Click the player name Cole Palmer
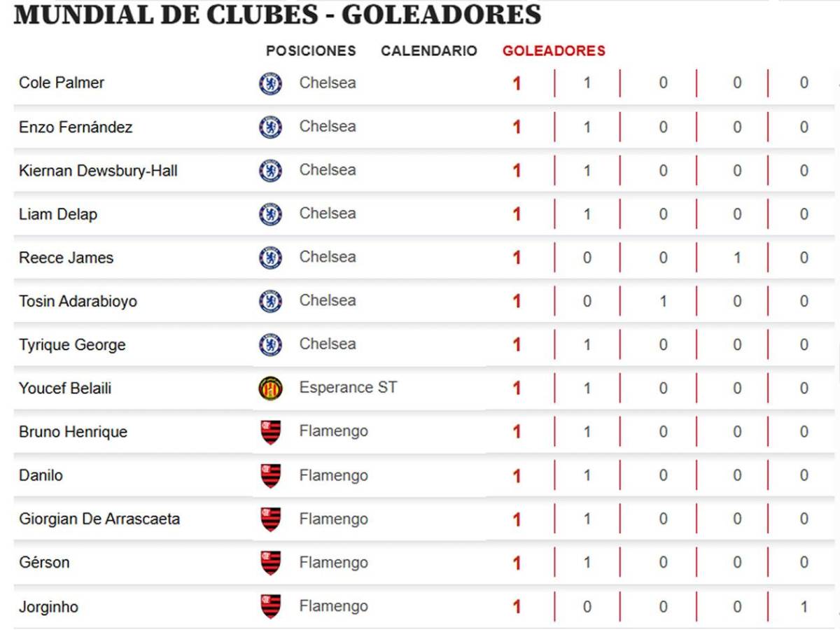840x630 pixels. 62,83
